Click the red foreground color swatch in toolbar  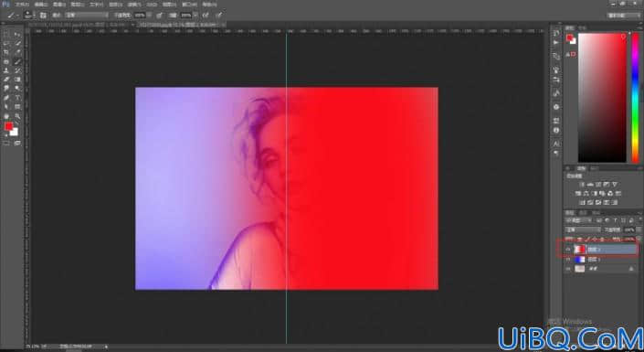pyautogui.click(x=8, y=126)
